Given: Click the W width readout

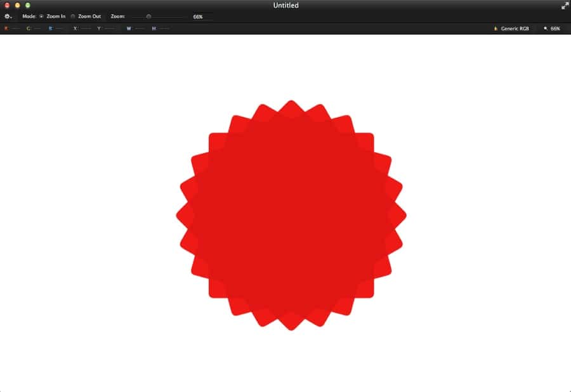Looking at the screenshot, I should 135,29.
